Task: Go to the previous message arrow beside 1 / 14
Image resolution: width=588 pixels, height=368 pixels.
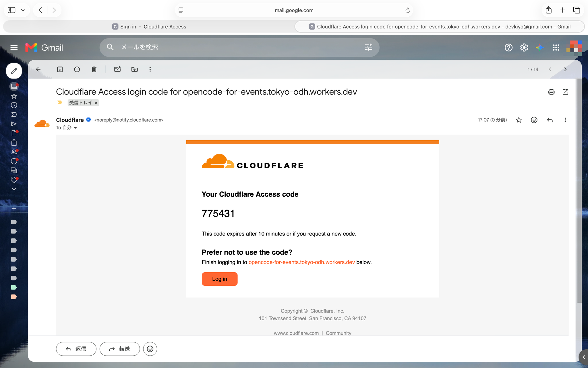Action: pyautogui.click(x=550, y=69)
